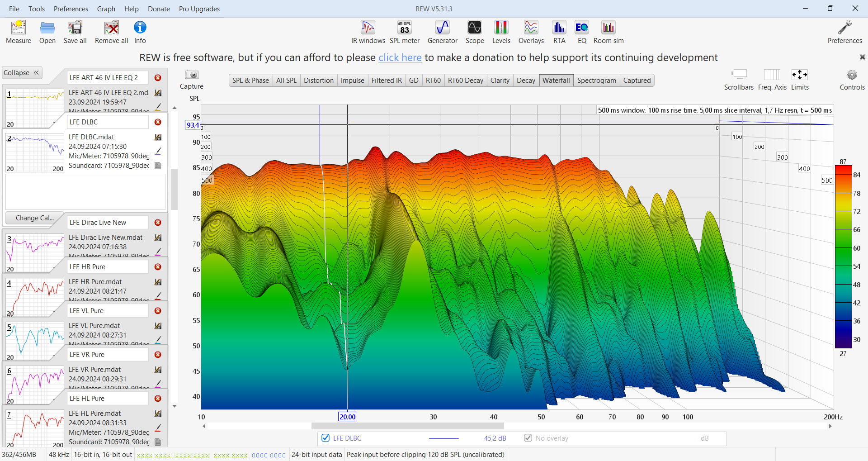Open IR windows settings
Screen dimensions: 868x461
click(x=368, y=32)
